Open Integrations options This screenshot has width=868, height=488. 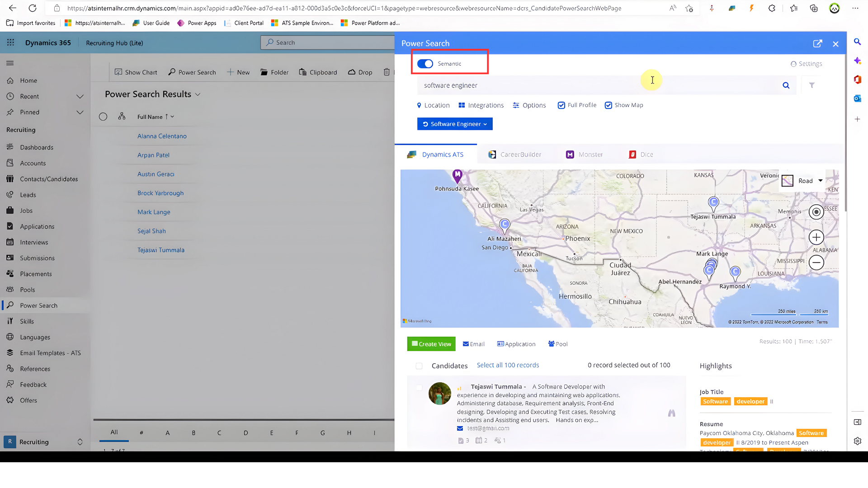[x=481, y=105]
